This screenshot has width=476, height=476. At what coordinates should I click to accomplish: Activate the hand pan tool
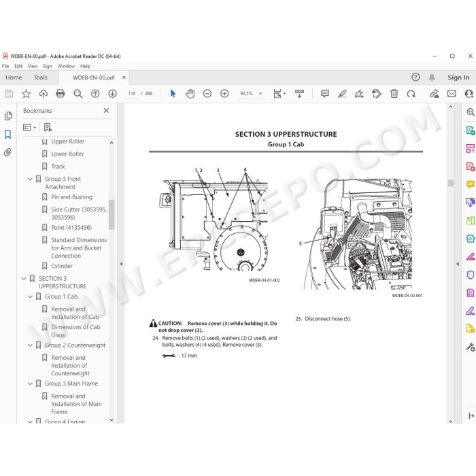tap(190, 94)
